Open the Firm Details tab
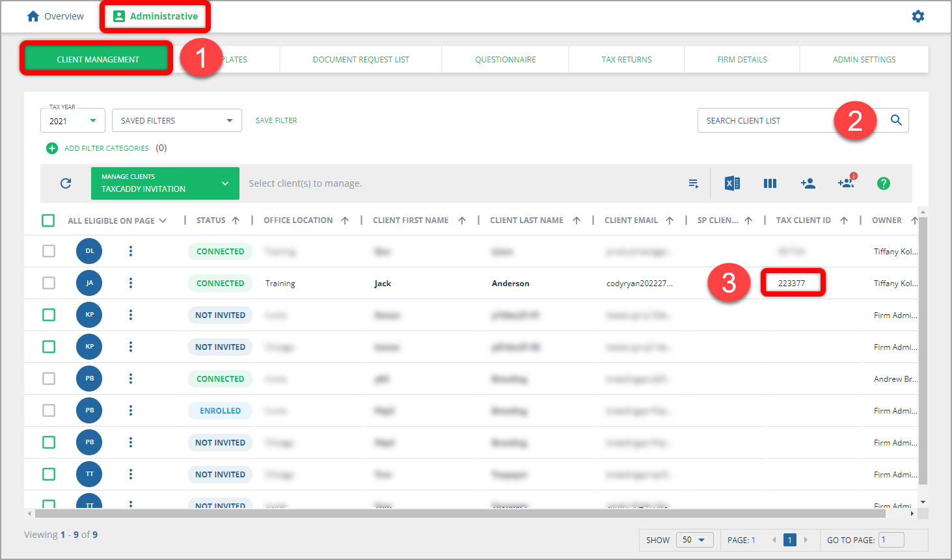The image size is (952, 560). coord(742,60)
